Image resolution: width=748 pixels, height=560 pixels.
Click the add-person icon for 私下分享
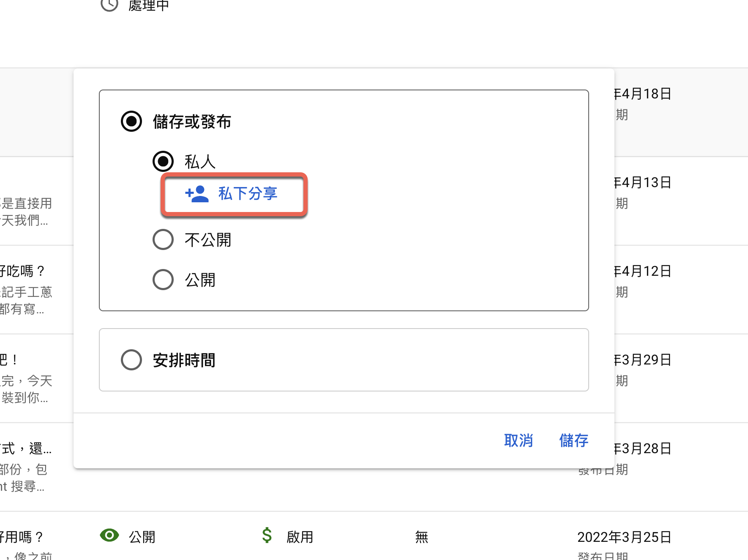click(197, 194)
